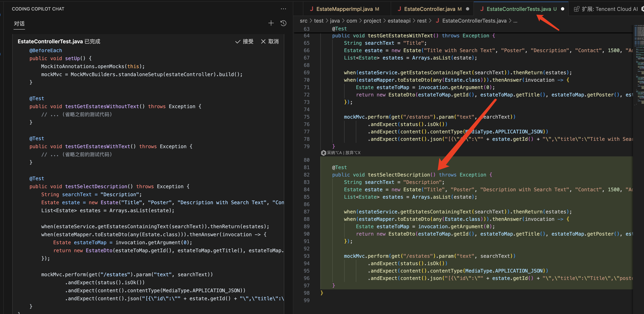Click line number 64 in the gutter

point(306,36)
